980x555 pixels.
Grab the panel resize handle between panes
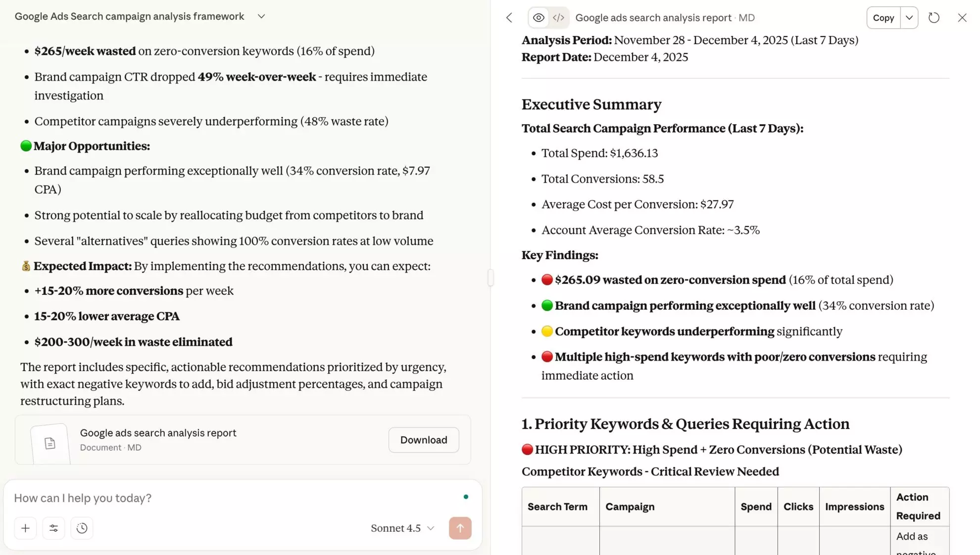coord(490,278)
